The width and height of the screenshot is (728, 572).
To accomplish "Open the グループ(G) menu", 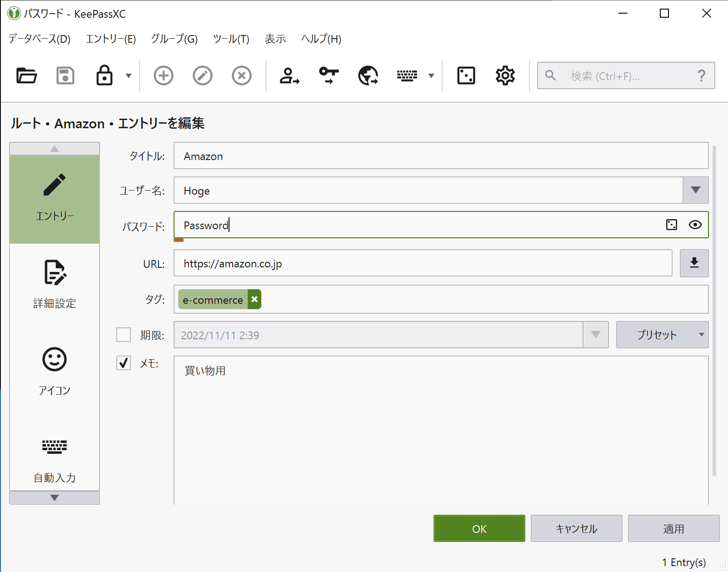I will click(x=175, y=39).
